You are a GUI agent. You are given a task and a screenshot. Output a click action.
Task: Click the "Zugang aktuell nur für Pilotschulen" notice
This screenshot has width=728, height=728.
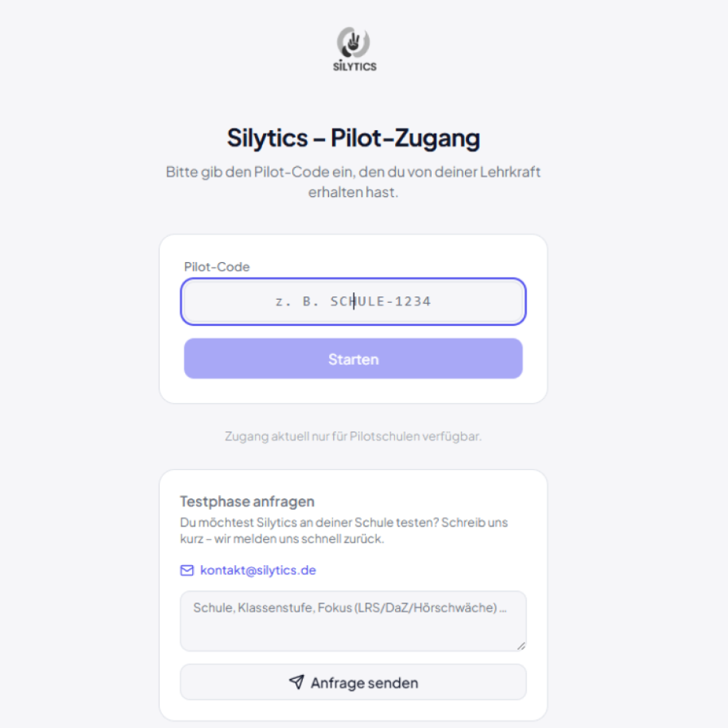click(x=353, y=436)
